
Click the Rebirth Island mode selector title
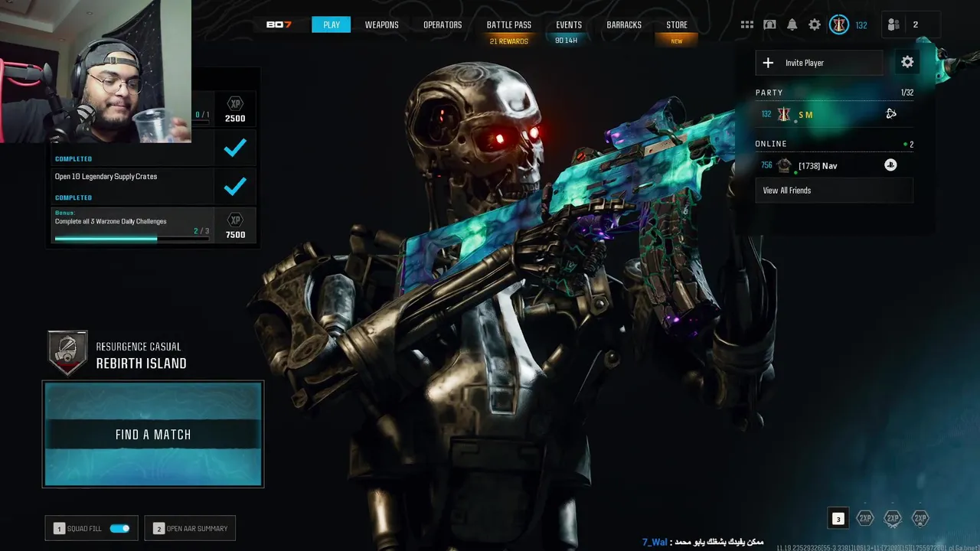coord(141,364)
